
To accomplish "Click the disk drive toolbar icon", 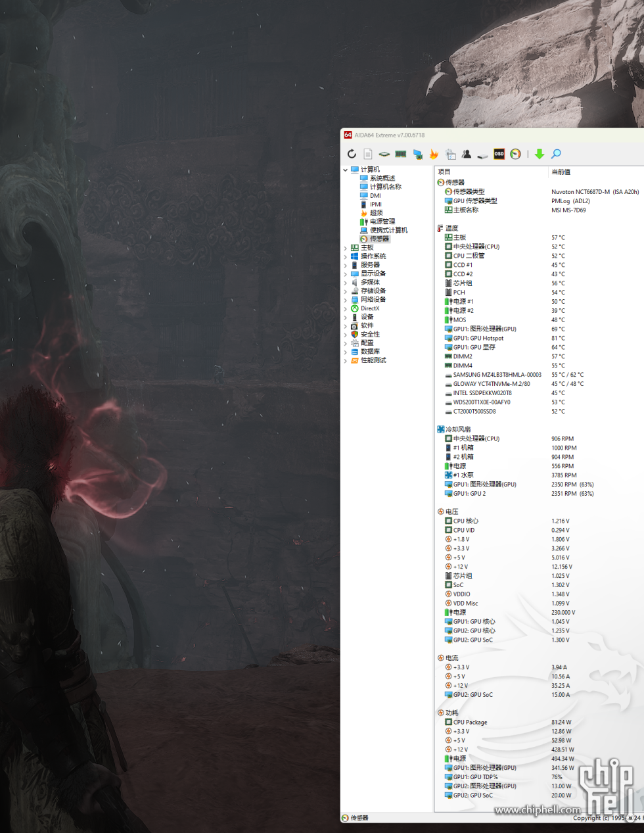I will [x=482, y=155].
